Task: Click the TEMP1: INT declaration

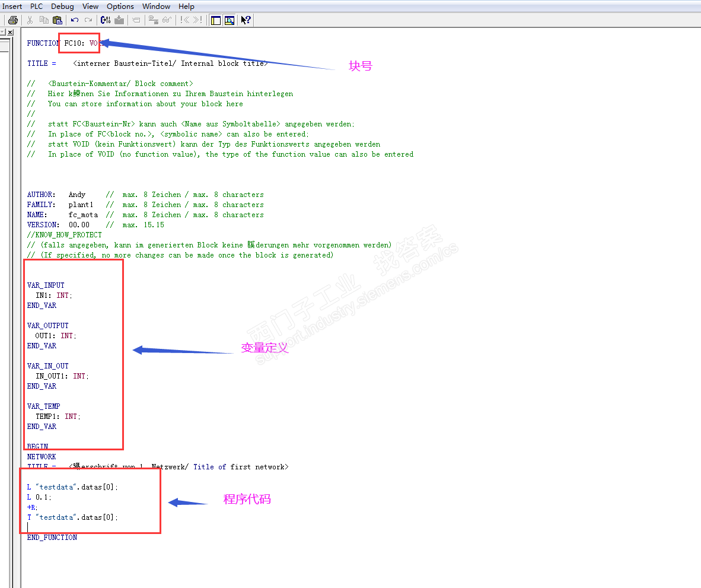Action: [58, 417]
